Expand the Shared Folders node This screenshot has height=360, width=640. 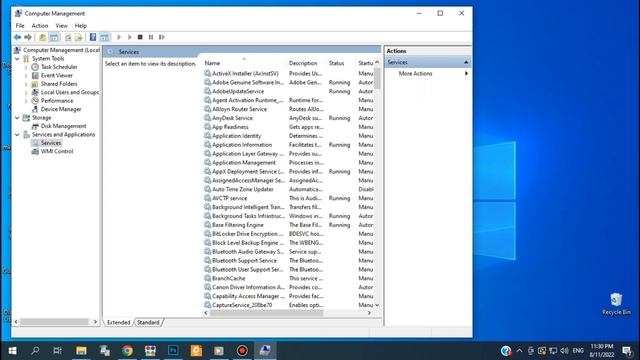[x=26, y=84]
